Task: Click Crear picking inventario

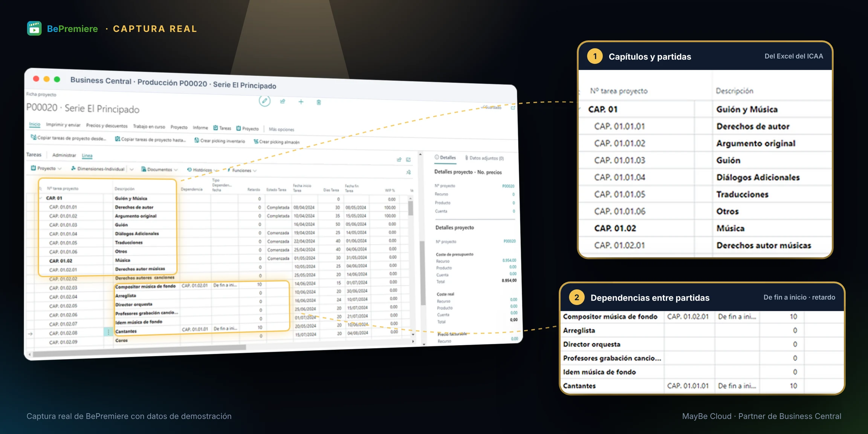Action: coord(220,141)
